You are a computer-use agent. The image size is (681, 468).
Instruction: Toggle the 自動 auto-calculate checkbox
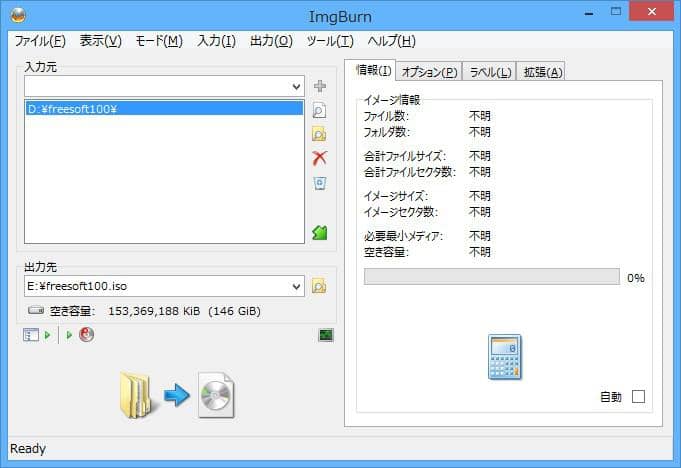point(638,396)
